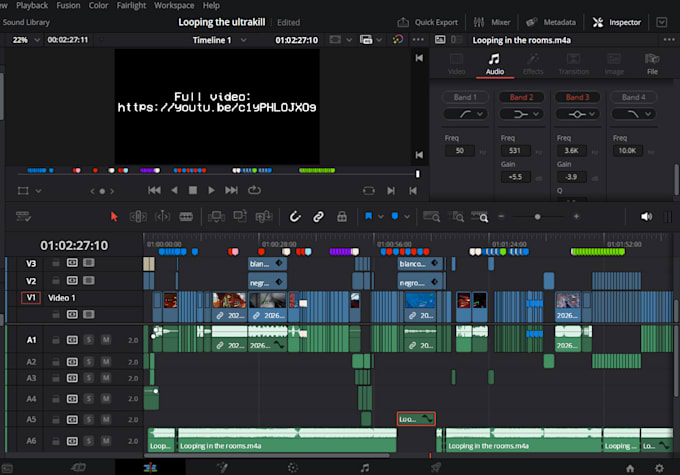Click Band 2 Gain field +5.5
The height and width of the screenshot is (475, 680).
pyautogui.click(x=515, y=177)
